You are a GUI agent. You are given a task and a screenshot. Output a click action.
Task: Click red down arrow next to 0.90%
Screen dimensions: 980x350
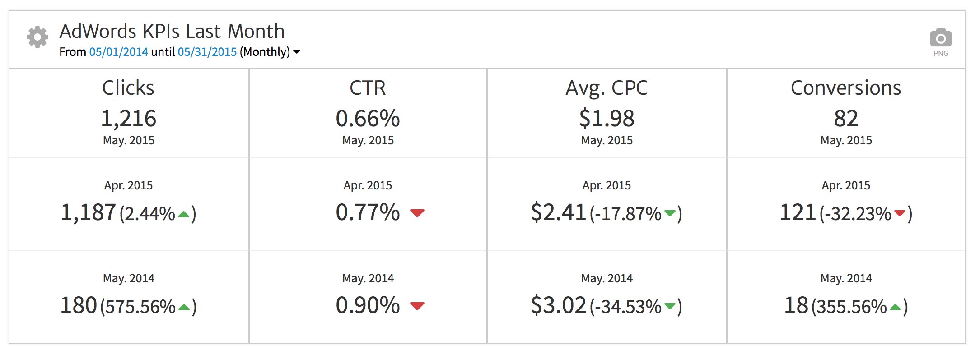click(417, 306)
